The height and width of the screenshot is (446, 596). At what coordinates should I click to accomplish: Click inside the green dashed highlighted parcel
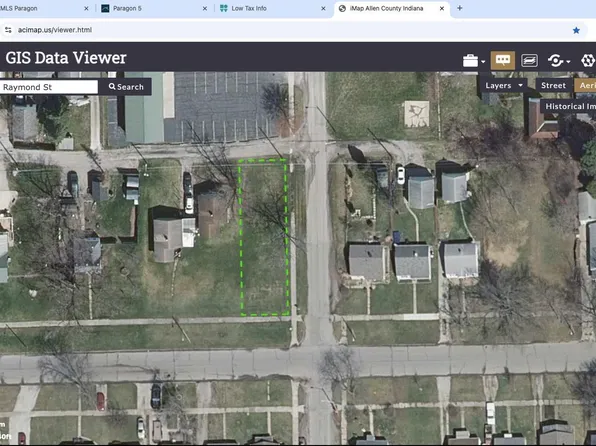click(x=264, y=238)
